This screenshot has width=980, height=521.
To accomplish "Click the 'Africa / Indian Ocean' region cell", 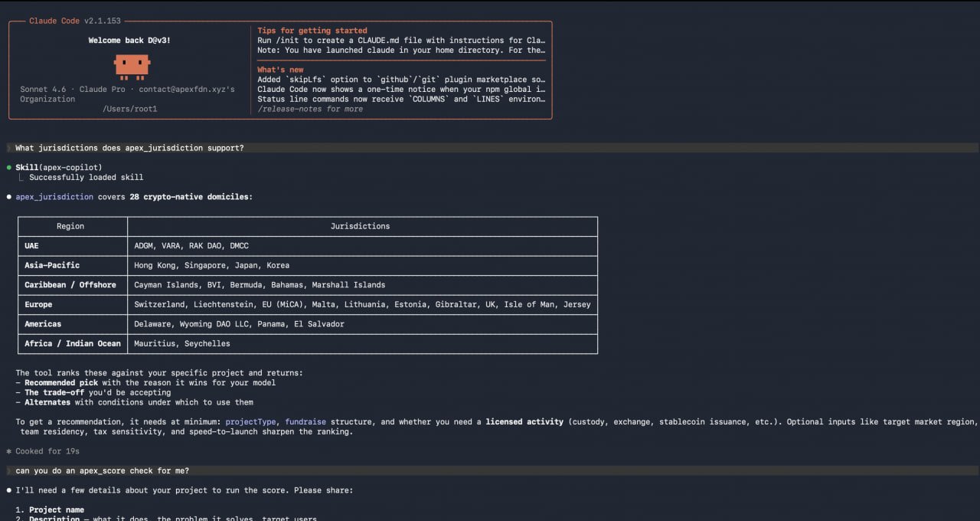I will pyautogui.click(x=73, y=343).
